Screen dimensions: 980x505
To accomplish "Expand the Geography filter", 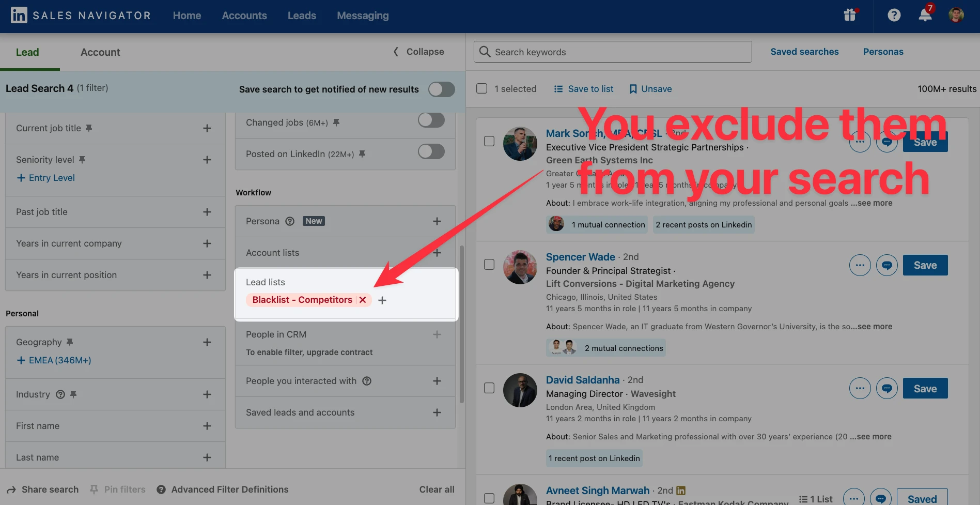I will [207, 342].
